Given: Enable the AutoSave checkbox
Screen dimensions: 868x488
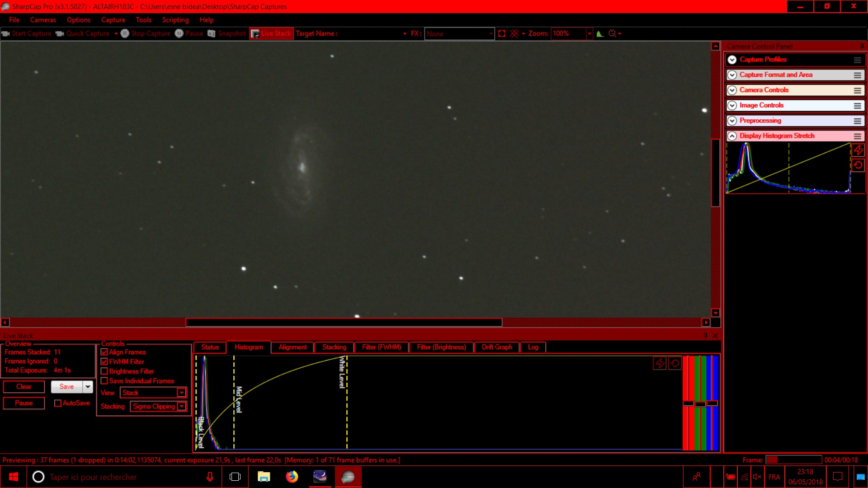Looking at the screenshot, I should click(58, 403).
